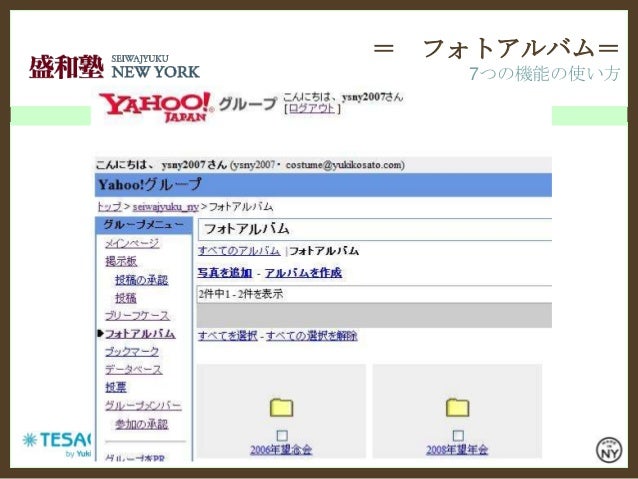The image size is (638, 479).
Task: Open データベース in the group menu
Action: pos(133,370)
